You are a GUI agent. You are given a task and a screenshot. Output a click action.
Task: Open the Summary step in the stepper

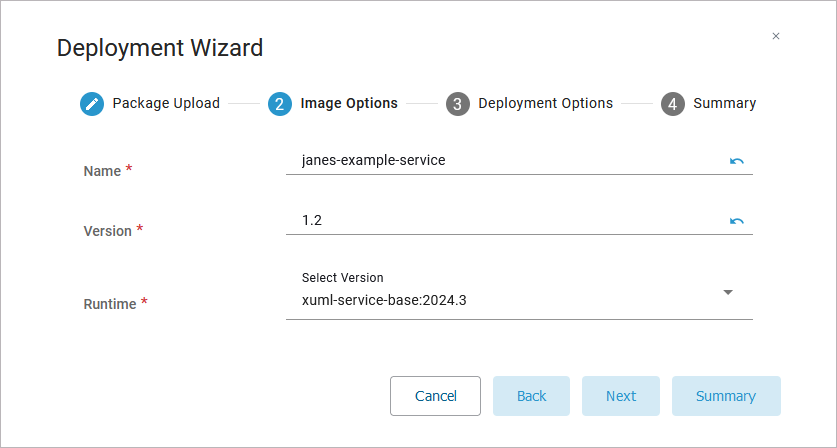tap(724, 103)
